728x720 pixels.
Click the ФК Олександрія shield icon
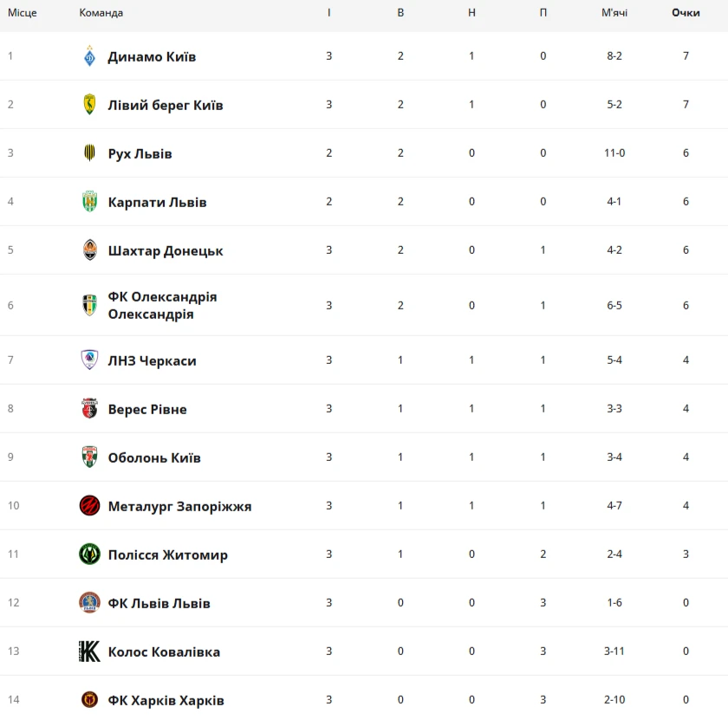coord(89,305)
